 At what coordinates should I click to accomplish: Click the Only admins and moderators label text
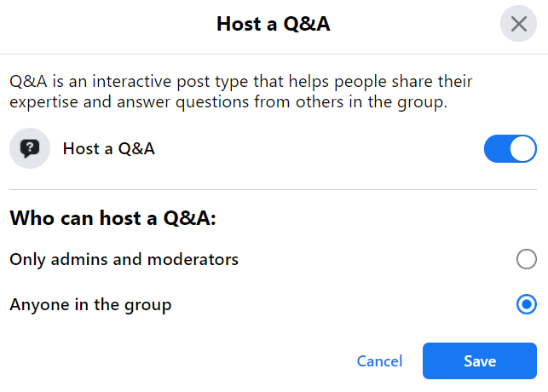(x=124, y=259)
